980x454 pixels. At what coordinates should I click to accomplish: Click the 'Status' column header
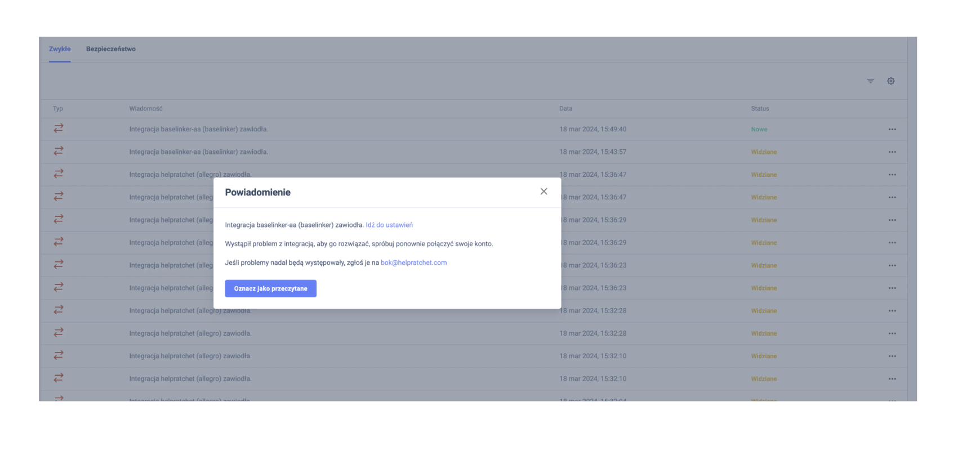(760, 109)
